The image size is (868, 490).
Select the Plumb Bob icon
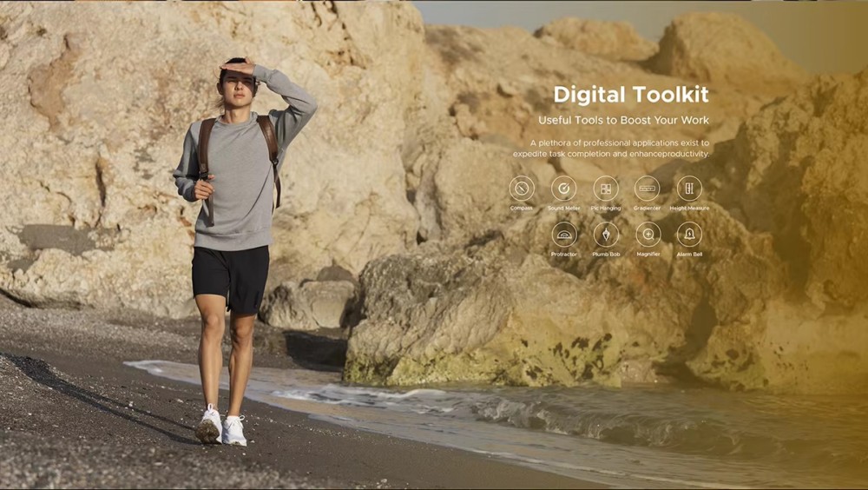pos(606,235)
